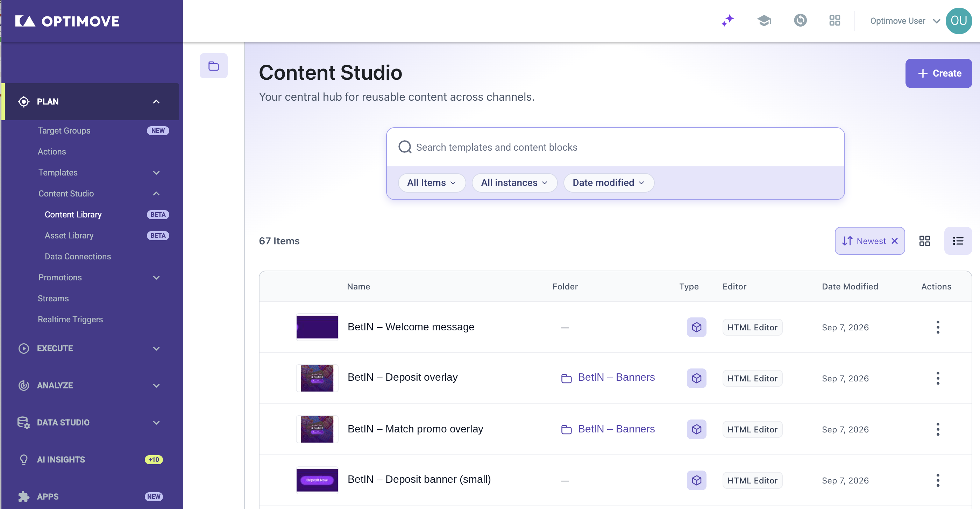Select Asset Library in sidebar

[69, 235]
